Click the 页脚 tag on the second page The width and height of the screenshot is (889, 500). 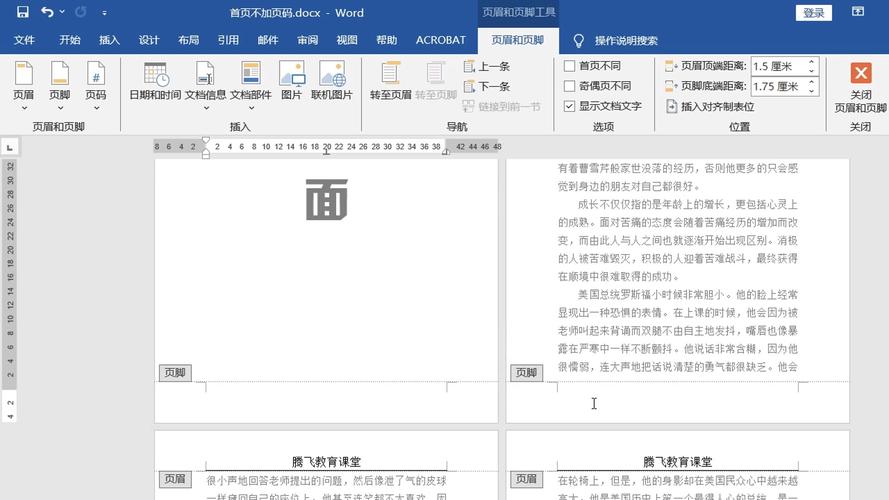[x=527, y=372]
